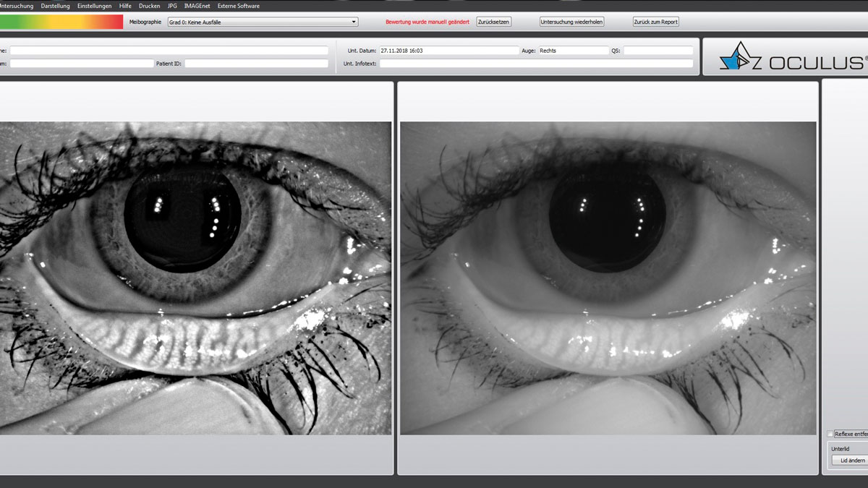Open the Externe Software menu
The width and height of the screenshot is (868, 488).
point(239,6)
